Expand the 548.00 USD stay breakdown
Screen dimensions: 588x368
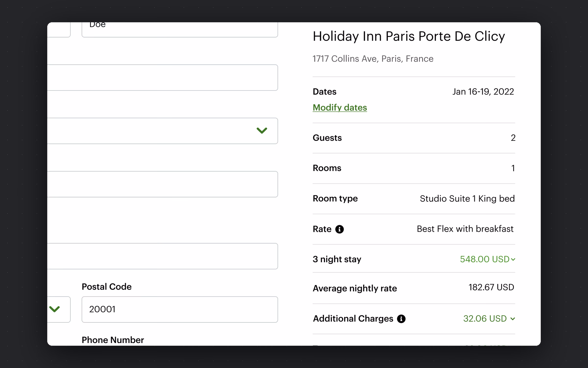tap(488, 259)
